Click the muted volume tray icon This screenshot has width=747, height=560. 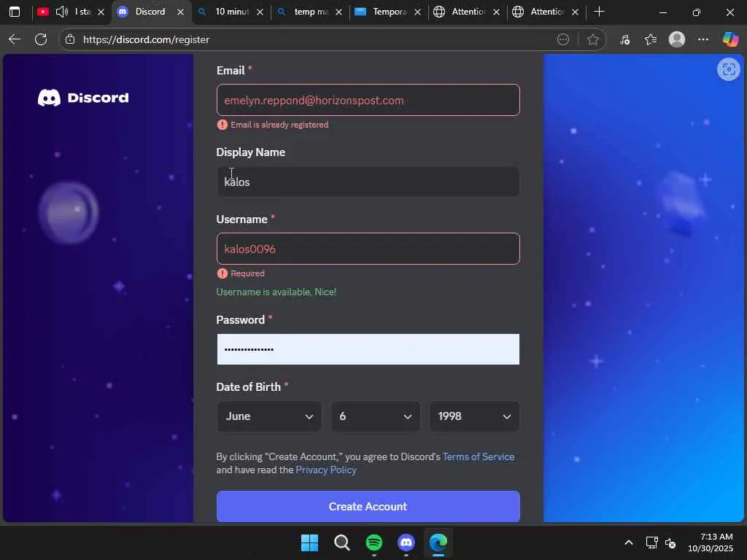pos(670,542)
